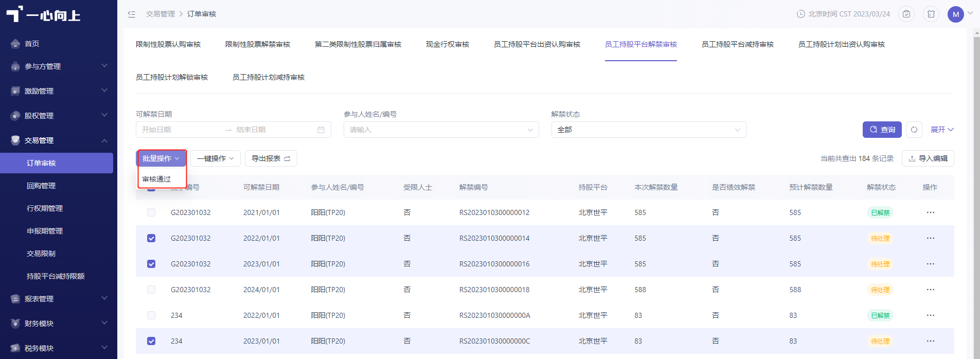Open the 一键操作 dropdown

[x=216, y=158]
